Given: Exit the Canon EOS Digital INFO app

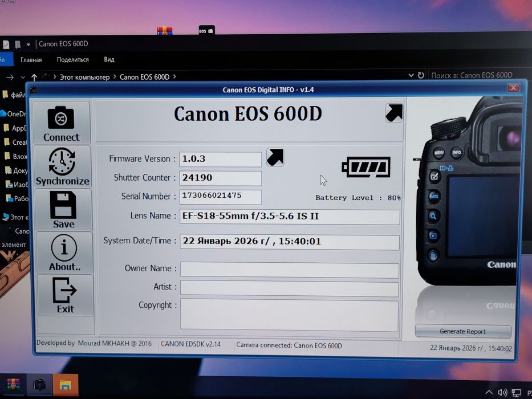Looking at the screenshot, I should pyautogui.click(x=65, y=295).
